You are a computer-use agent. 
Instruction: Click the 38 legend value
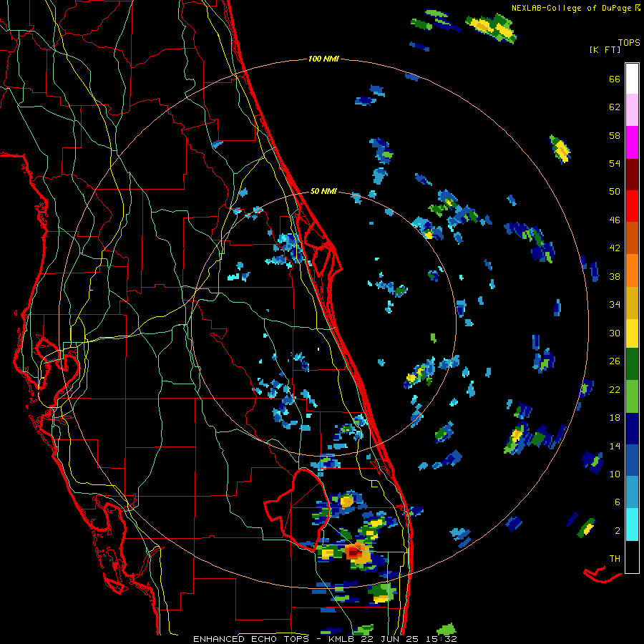(615, 277)
